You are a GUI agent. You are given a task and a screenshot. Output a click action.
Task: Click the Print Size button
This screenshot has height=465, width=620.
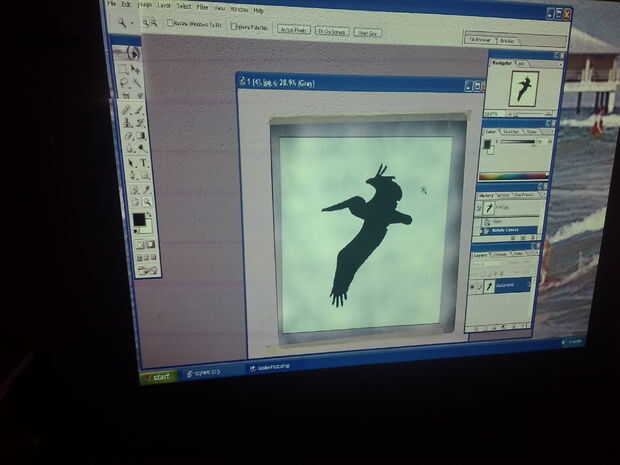(367, 33)
